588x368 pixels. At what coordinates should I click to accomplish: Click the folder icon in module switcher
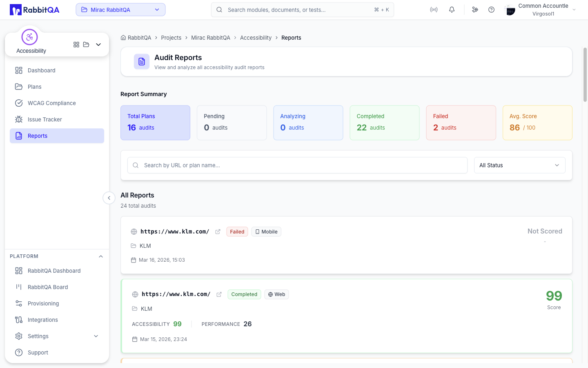[86, 45]
